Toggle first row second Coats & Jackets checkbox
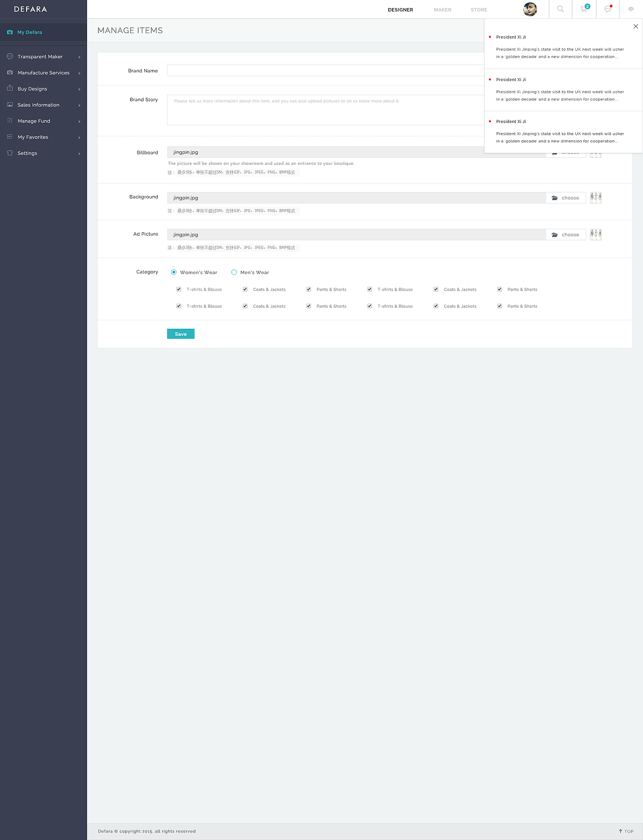Screen dimensions: 643x840 point(436,289)
